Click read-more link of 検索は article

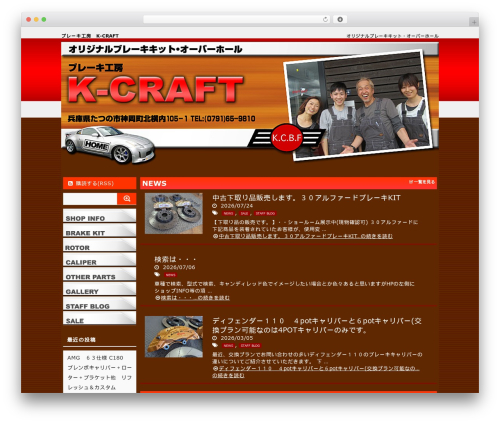[192, 298]
